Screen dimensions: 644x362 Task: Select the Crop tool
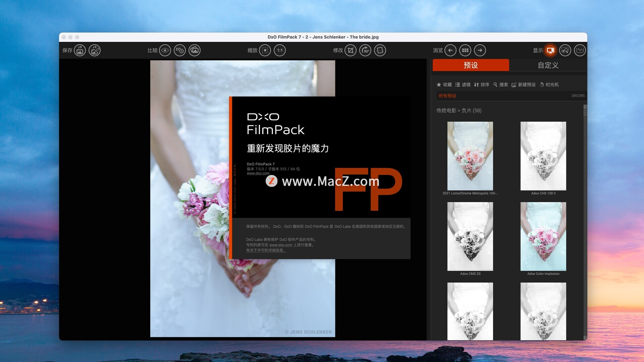click(351, 50)
